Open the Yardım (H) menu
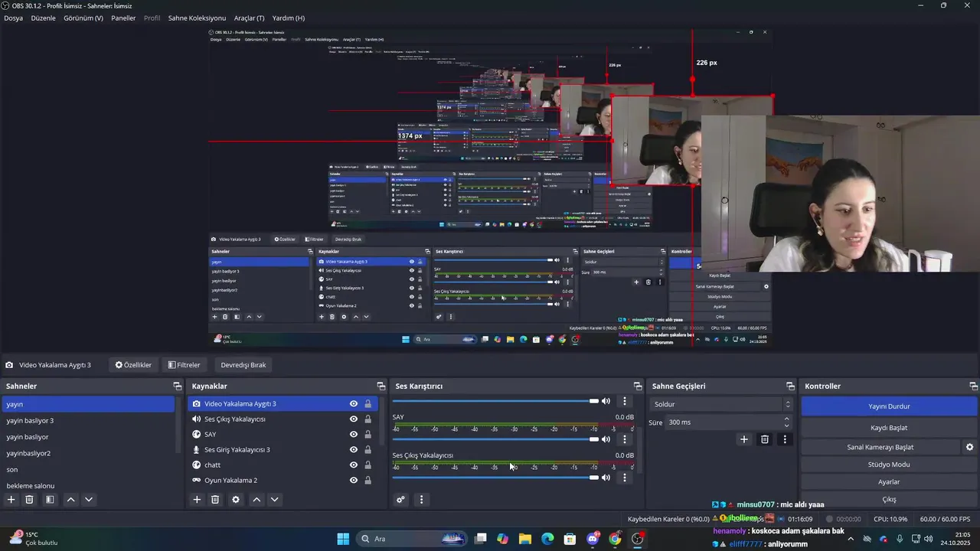Viewport: 980px width, 551px height. coord(289,18)
